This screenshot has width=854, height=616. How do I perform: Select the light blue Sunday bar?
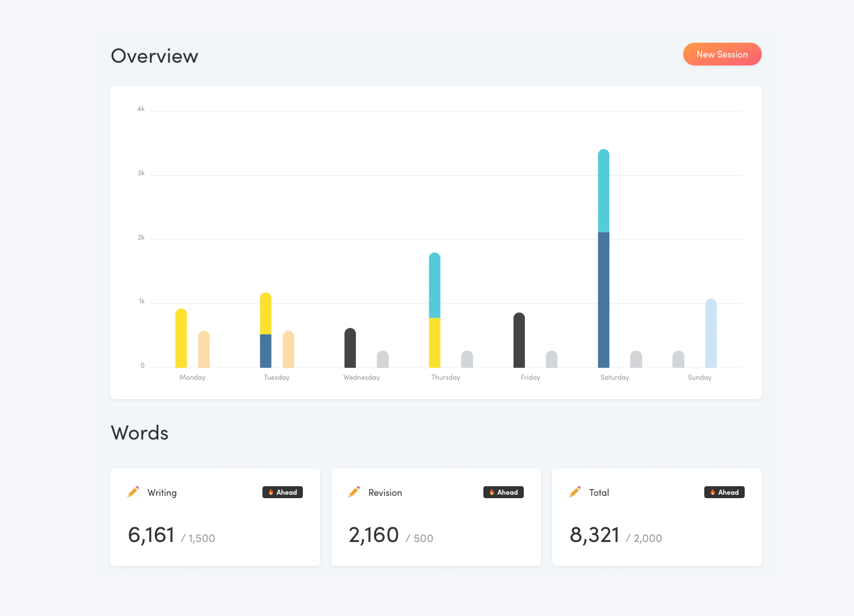(x=711, y=333)
